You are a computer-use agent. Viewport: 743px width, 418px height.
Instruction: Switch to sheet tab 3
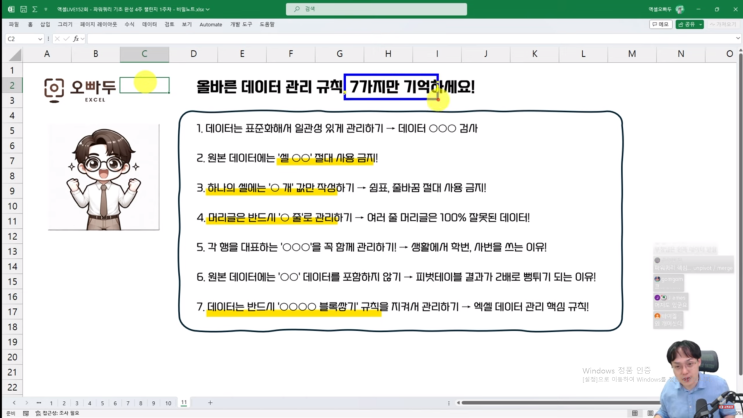click(77, 403)
